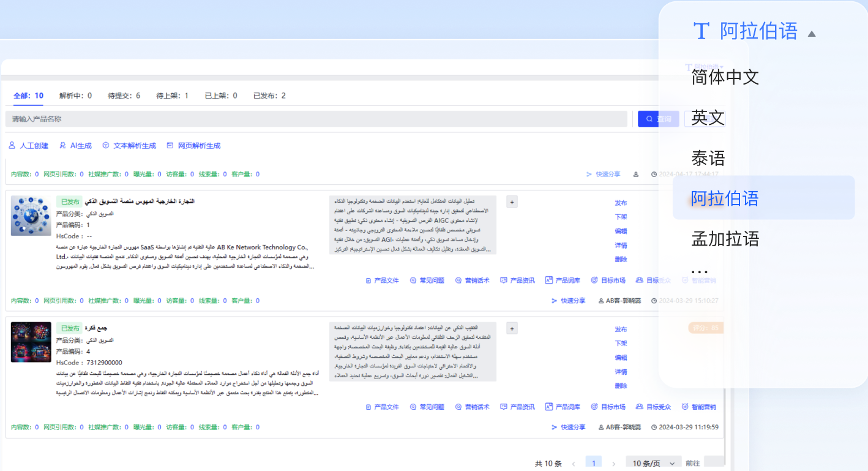Choose 英文 from the language list
This screenshot has width=868, height=471.
tap(708, 118)
